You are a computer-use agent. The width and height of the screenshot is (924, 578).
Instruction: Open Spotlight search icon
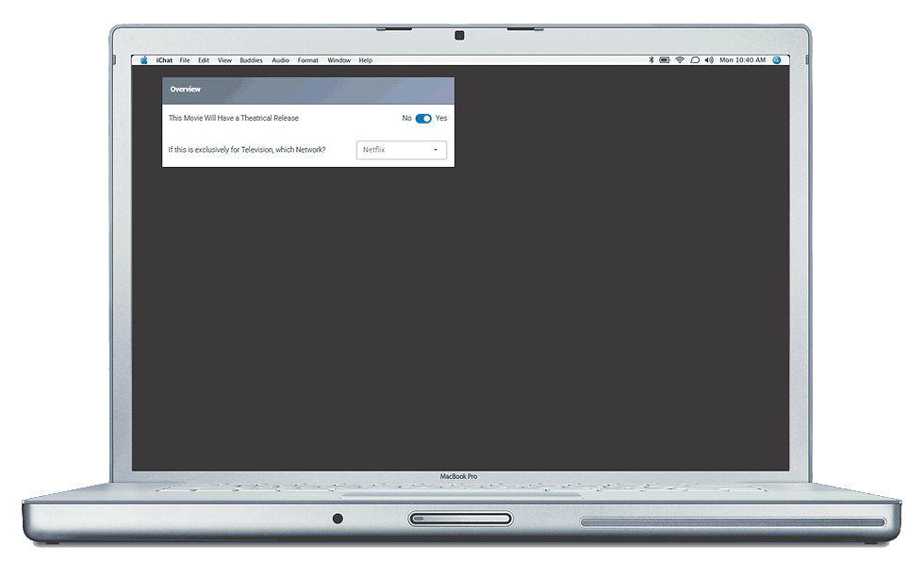777,60
